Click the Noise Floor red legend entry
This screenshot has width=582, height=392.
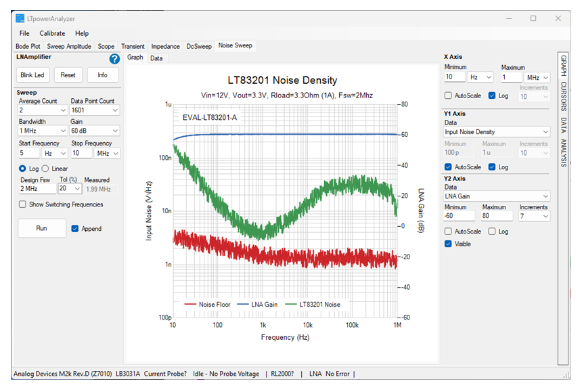[208, 305]
